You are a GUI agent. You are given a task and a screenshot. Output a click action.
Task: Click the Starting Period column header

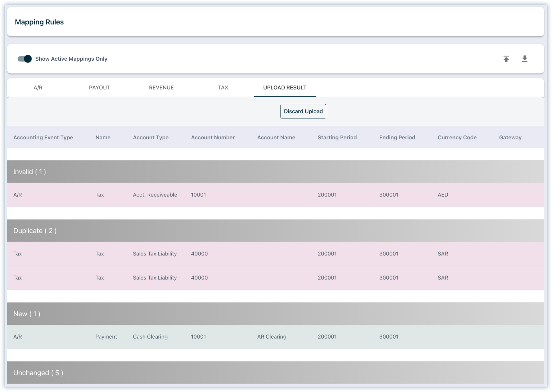337,137
